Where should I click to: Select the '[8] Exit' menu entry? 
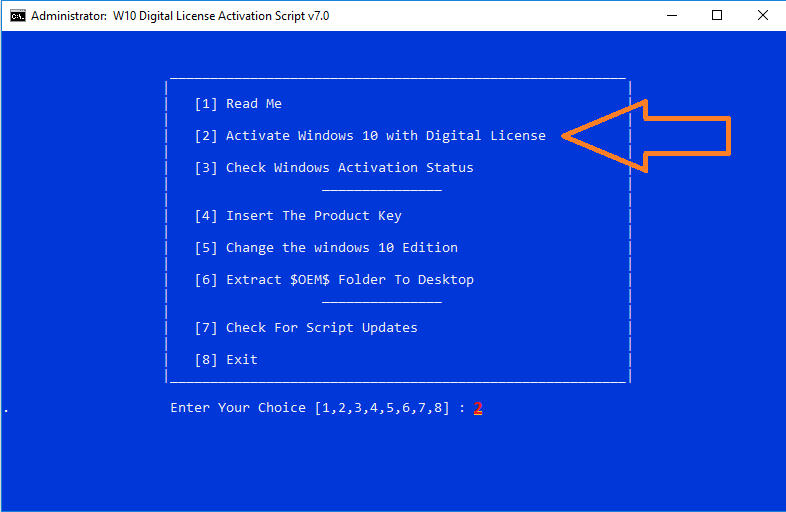[226, 360]
